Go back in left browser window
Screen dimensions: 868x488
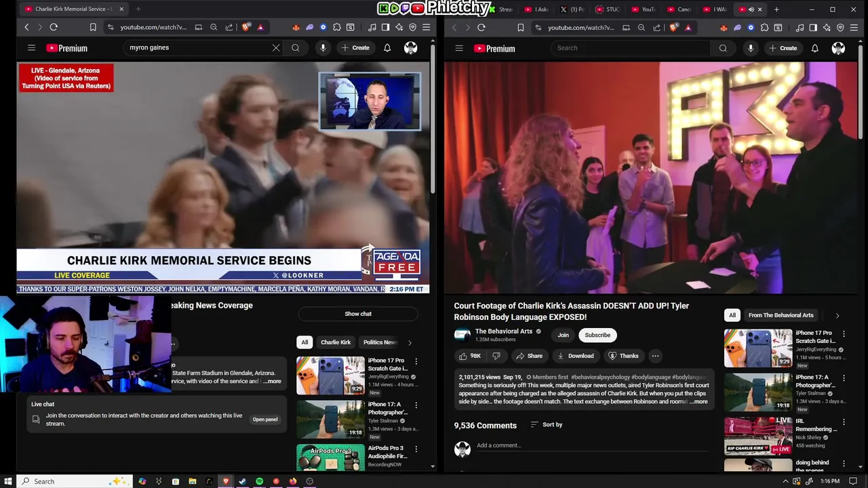click(26, 27)
